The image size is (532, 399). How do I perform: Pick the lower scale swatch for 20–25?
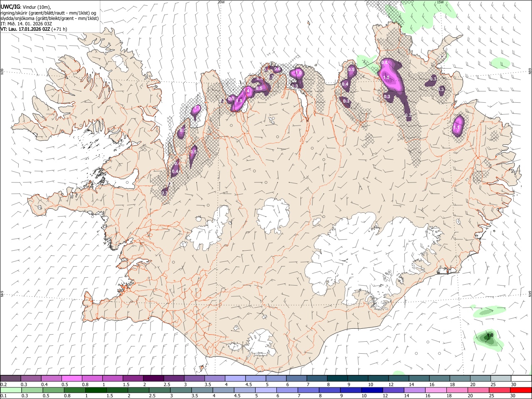pyautogui.click(x=478, y=390)
